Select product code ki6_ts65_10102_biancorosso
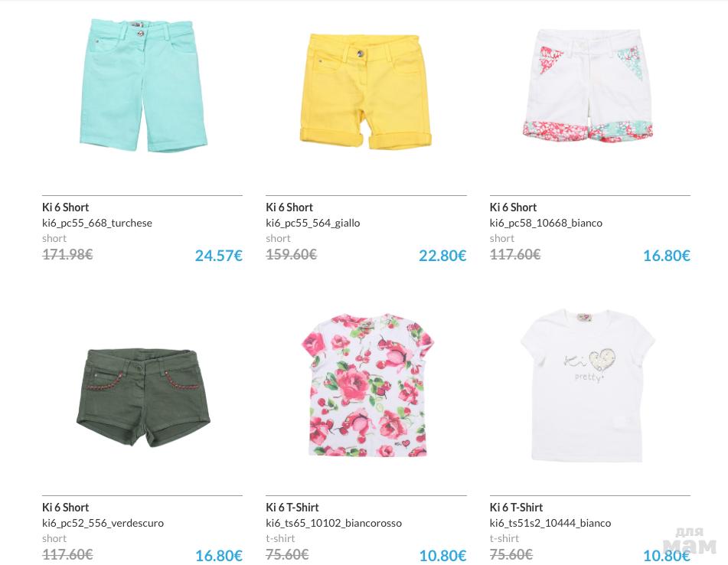This screenshot has width=728, height=565. [x=334, y=523]
